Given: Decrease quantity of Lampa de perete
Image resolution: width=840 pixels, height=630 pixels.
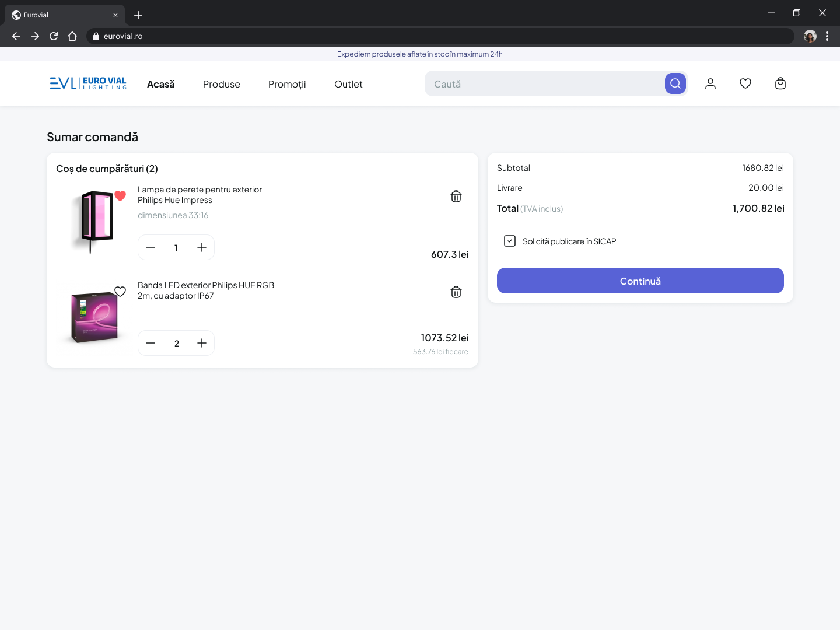Looking at the screenshot, I should (150, 247).
